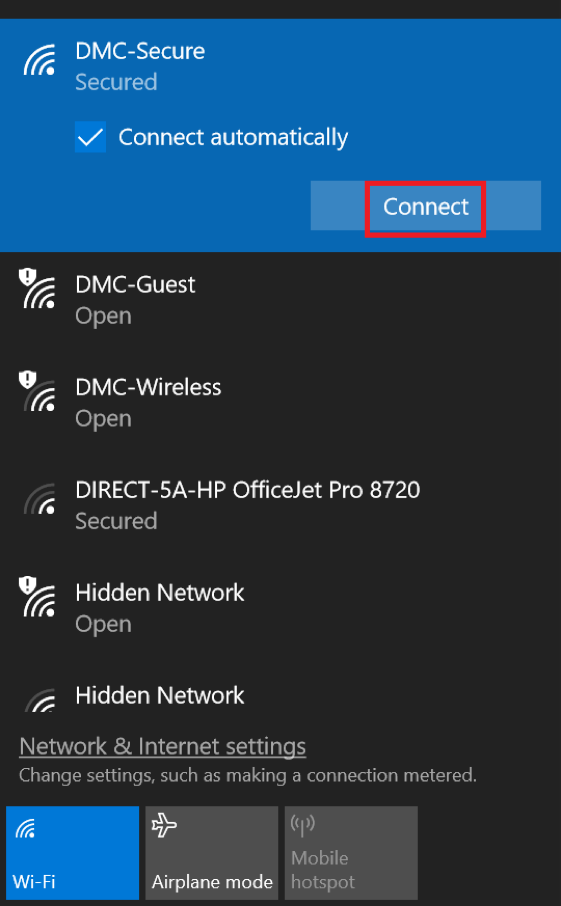
Task: Select the open Hidden Network entry
Action: (x=280, y=608)
